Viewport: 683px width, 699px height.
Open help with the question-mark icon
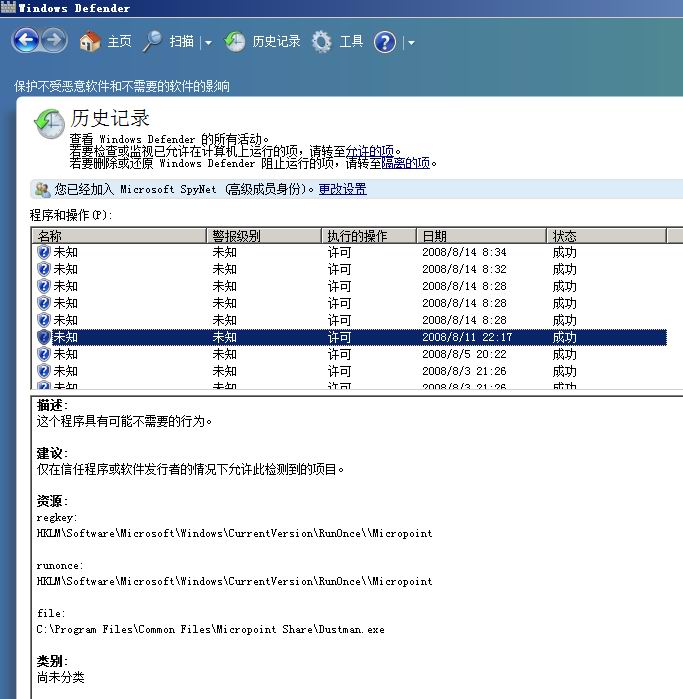pyautogui.click(x=385, y=42)
